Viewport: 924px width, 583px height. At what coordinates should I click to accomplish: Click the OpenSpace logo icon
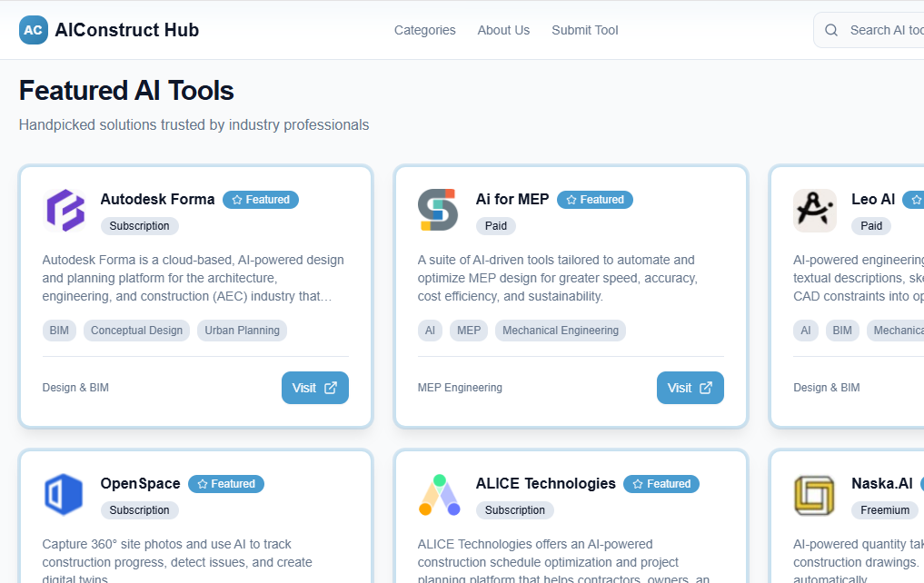click(65, 495)
